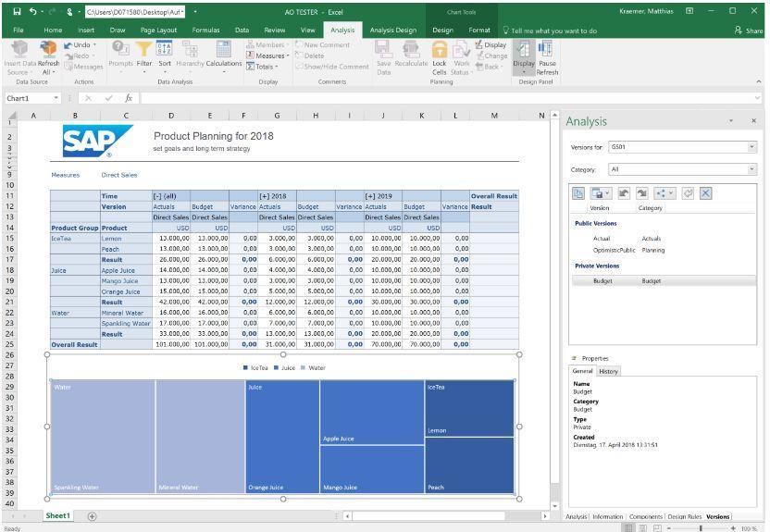Click the planning Change button
This screenshot has height=532, width=770.
pos(491,56)
